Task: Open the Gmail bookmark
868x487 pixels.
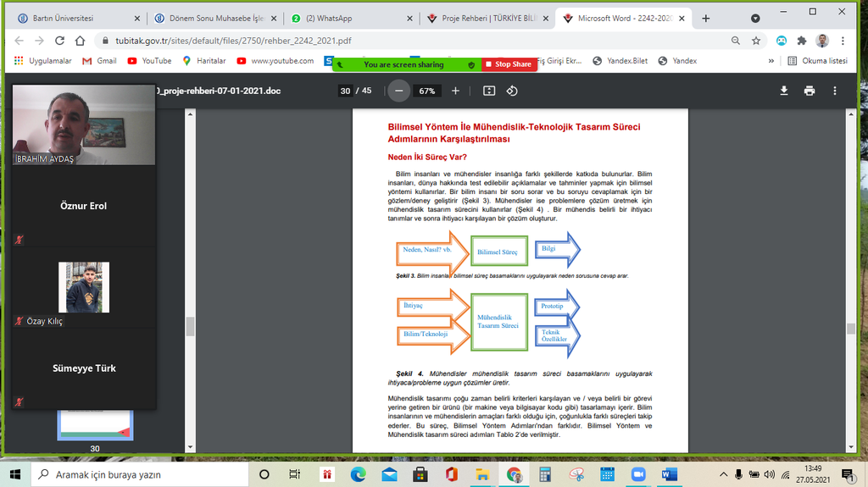Action: (99, 61)
